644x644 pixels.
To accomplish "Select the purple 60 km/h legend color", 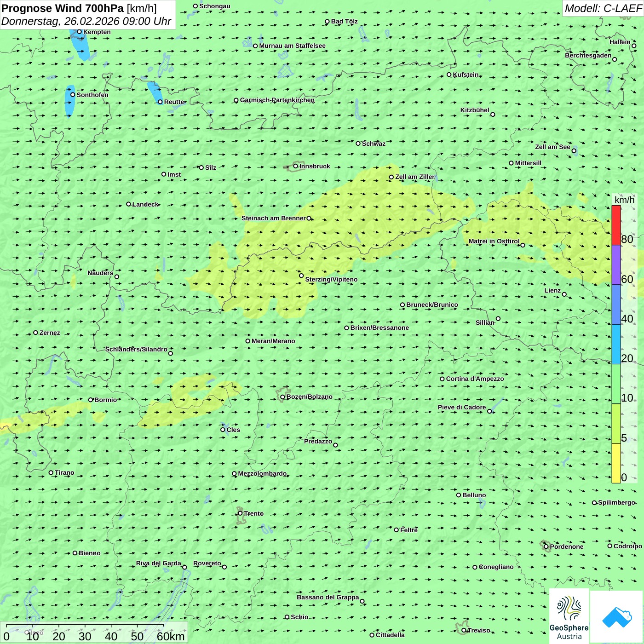I will [616, 265].
